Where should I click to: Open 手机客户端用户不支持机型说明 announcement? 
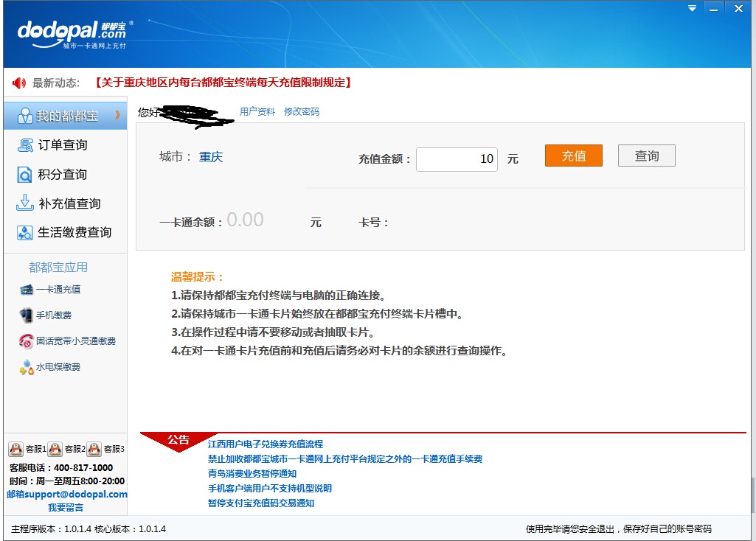click(270, 489)
